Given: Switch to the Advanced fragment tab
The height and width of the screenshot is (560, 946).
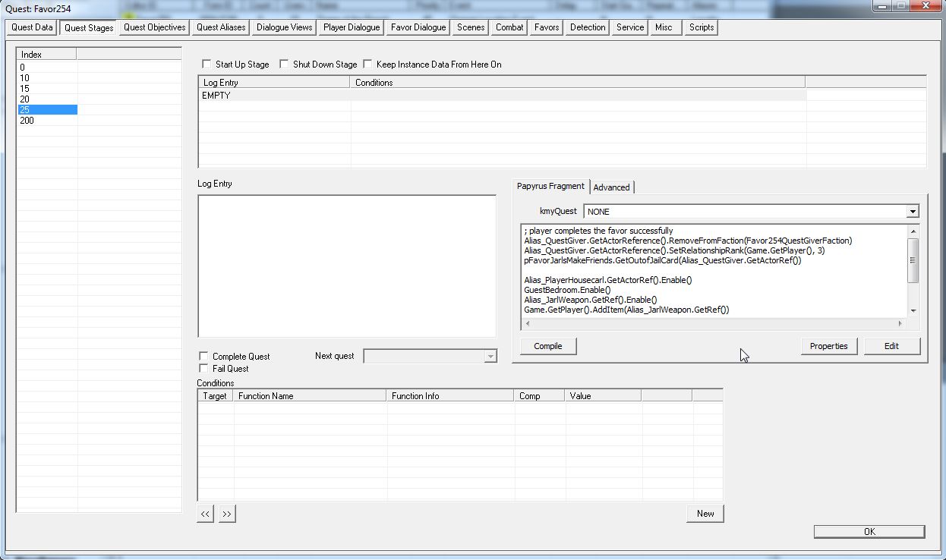Looking at the screenshot, I should (611, 187).
